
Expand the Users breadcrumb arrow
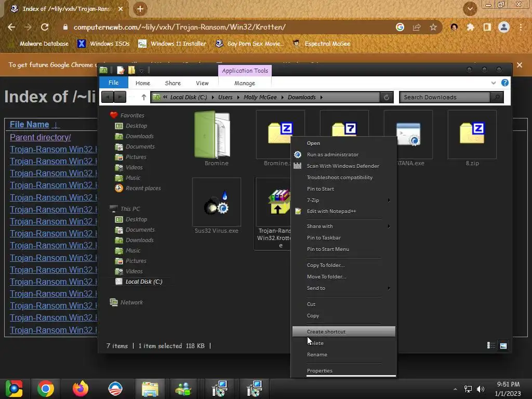point(238,97)
